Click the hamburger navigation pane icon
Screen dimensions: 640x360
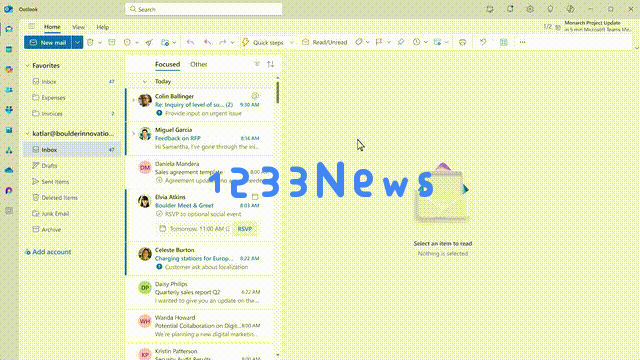click(x=31, y=27)
